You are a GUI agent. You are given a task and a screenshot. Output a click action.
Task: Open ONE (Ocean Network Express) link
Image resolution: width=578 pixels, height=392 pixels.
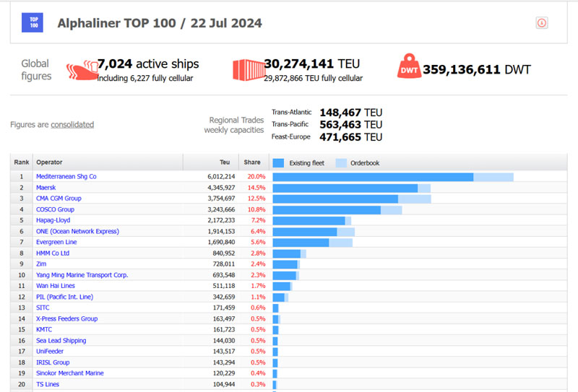click(77, 231)
